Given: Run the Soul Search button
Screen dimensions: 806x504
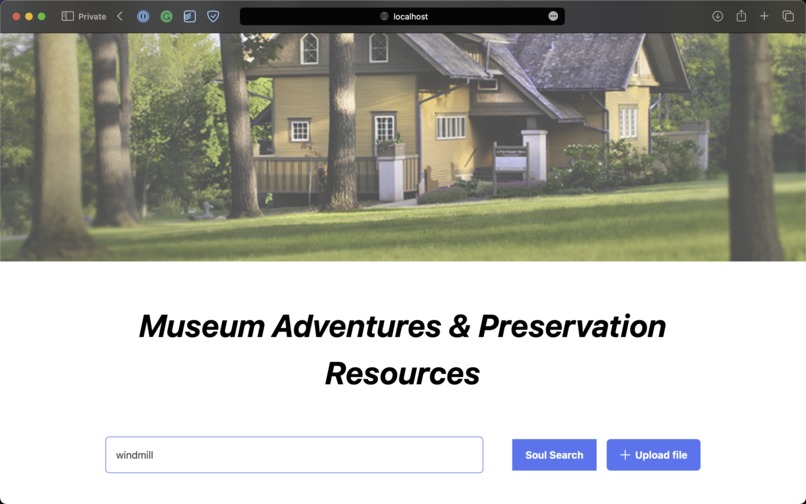Looking at the screenshot, I should tap(554, 455).
